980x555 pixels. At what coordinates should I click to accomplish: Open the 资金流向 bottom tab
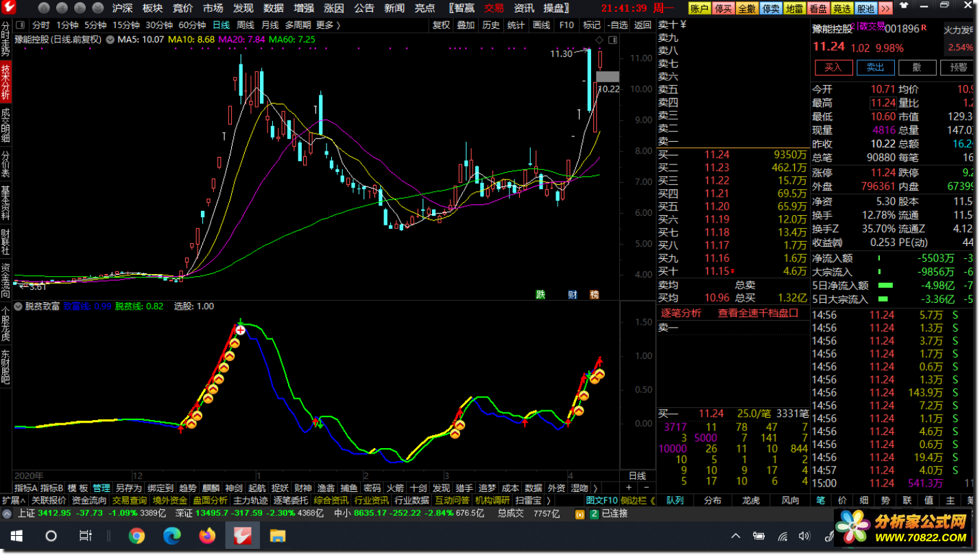89,501
